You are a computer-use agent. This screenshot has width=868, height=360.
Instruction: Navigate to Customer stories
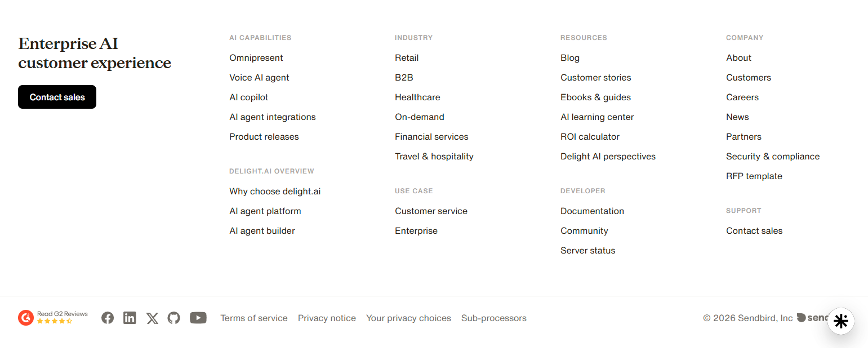pos(595,77)
